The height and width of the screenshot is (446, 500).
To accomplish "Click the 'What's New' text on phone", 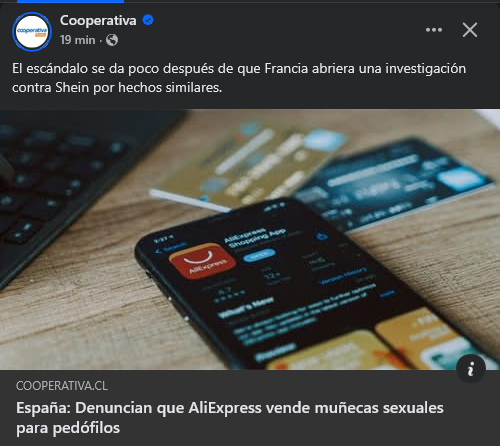I will pyautogui.click(x=246, y=307).
